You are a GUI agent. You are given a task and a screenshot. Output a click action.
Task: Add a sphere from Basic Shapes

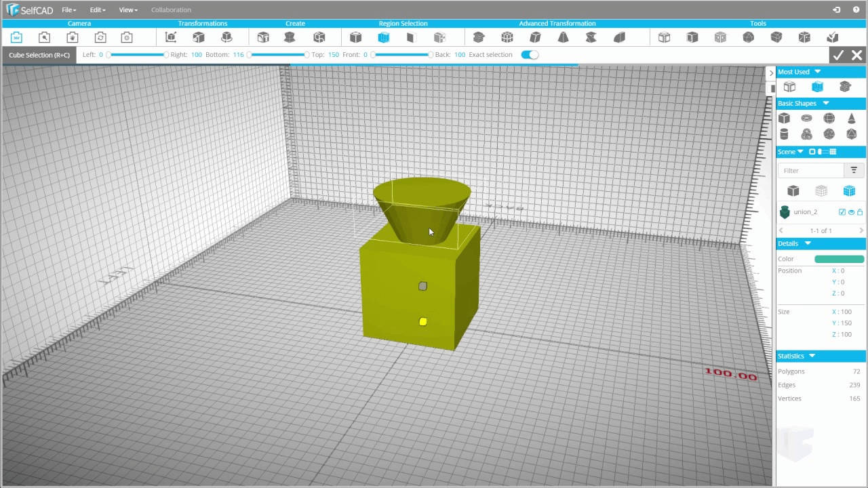tap(829, 118)
